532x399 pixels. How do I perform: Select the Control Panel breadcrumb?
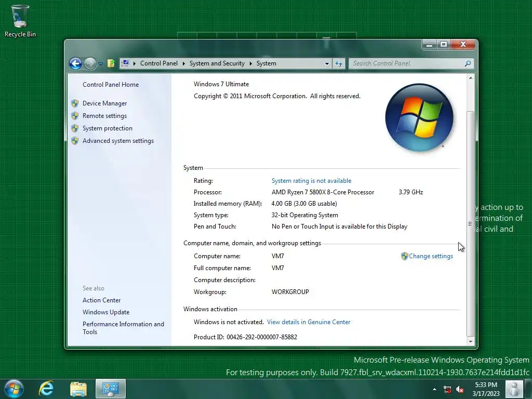159,63
